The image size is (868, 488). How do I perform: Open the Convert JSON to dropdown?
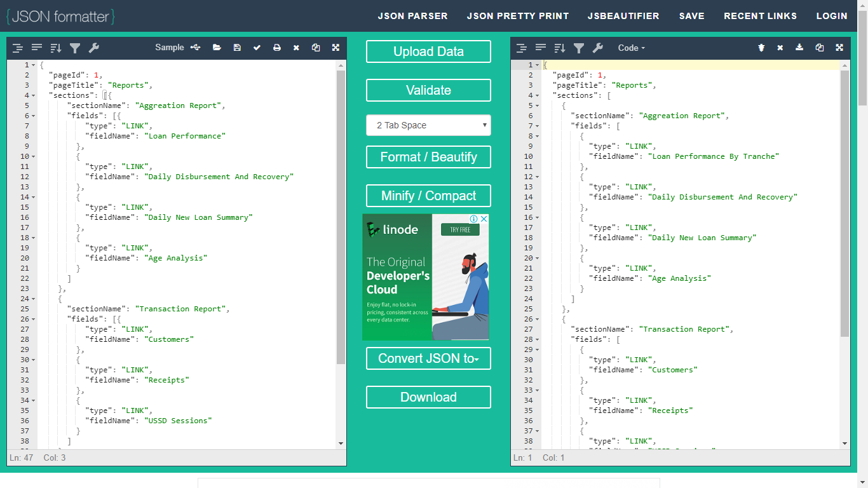point(428,358)
